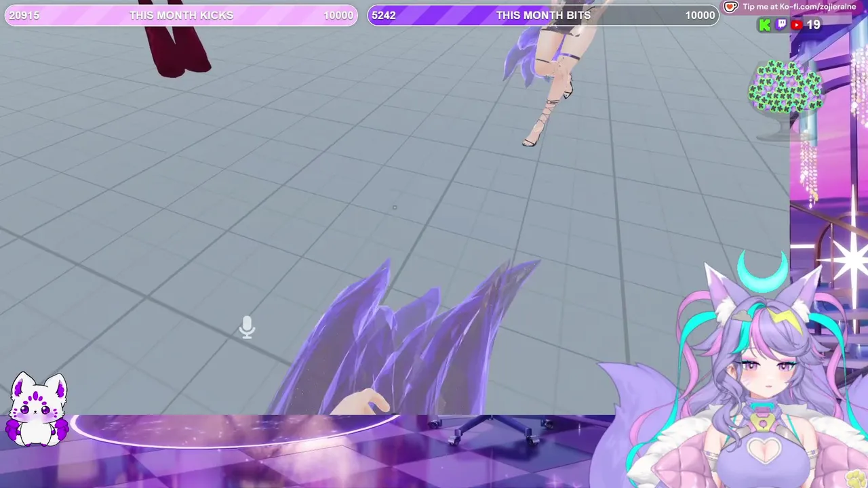Click the kicks goal value 10000

click(338, 16)
